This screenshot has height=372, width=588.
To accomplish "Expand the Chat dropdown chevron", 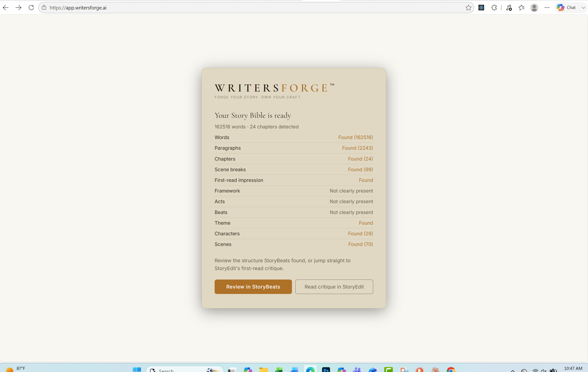I will pos(583,8).
